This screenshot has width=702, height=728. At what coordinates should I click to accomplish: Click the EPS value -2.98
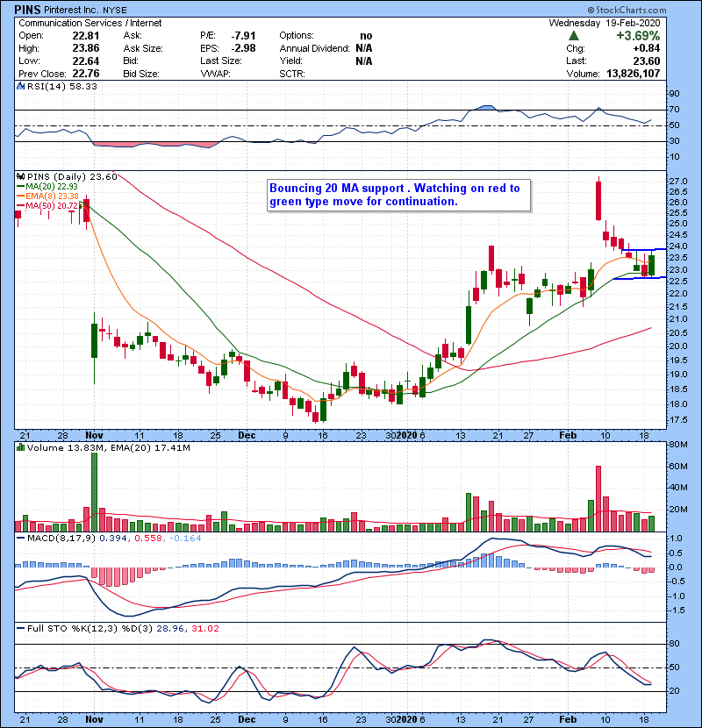coord(243,48)
